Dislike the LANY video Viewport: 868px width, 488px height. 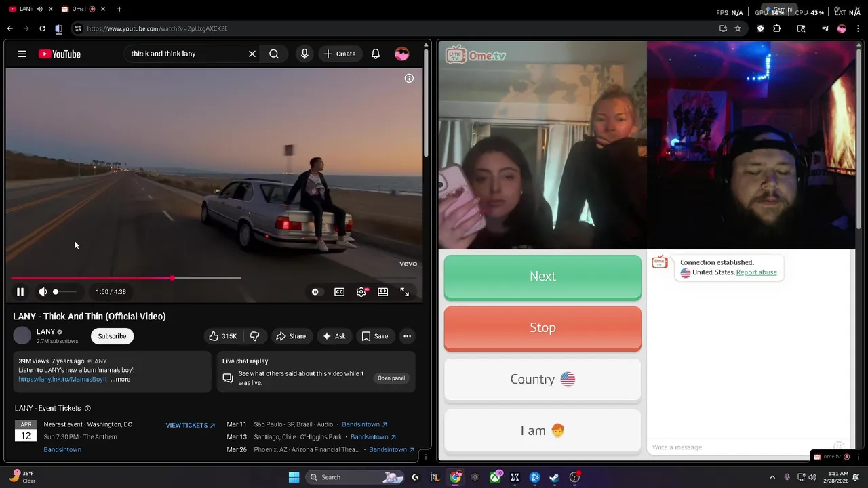pyautogui.click(x=255, y=336)
